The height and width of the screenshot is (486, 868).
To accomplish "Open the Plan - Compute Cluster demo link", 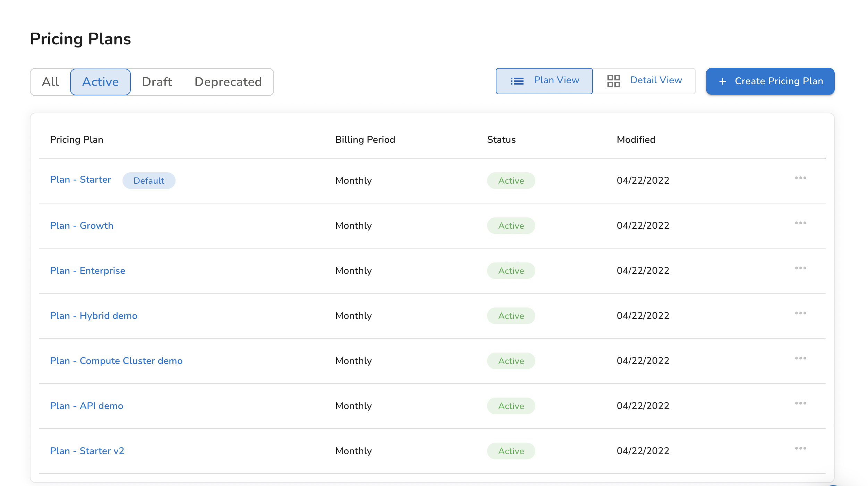I will pyautogui.click(x=116, y=361).
